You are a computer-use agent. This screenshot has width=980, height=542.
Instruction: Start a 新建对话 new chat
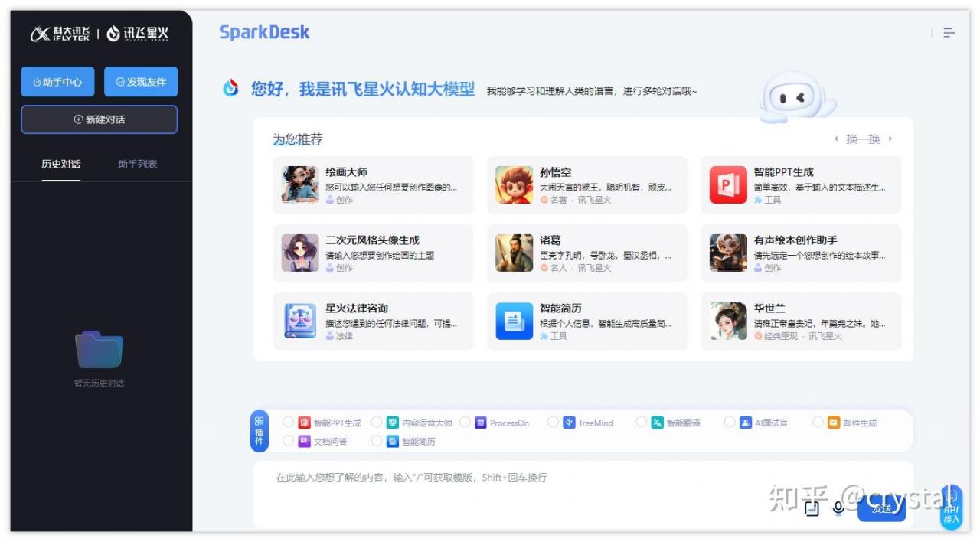[x=100, y=119]
